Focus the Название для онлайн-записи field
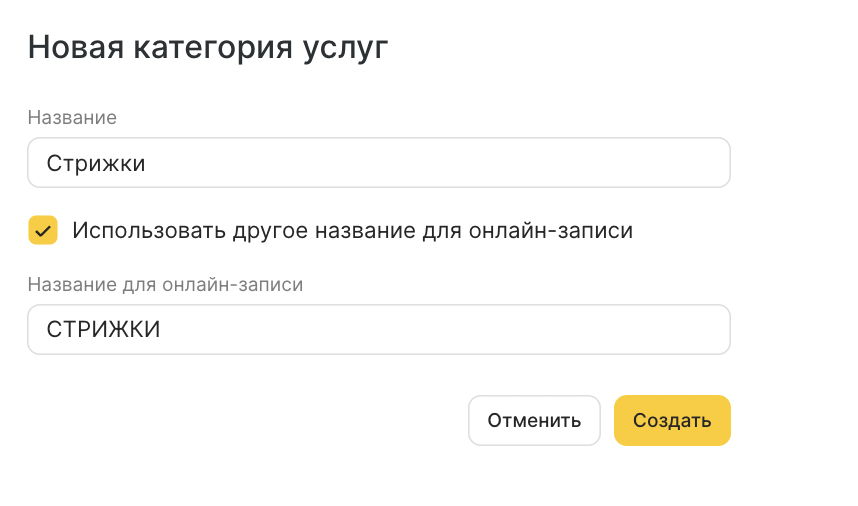The image size is (858, 506). [x=378, y=330]
